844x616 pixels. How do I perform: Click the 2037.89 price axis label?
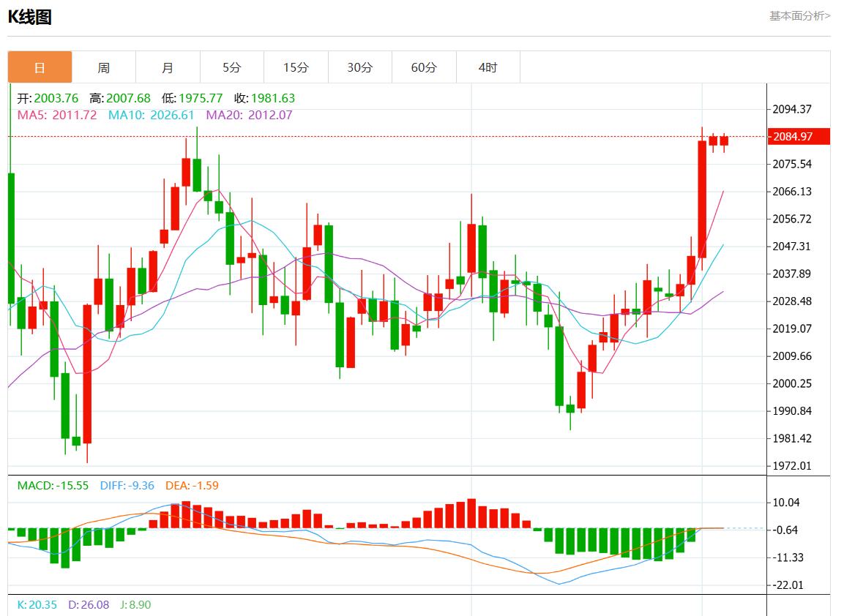coord(792,274)
